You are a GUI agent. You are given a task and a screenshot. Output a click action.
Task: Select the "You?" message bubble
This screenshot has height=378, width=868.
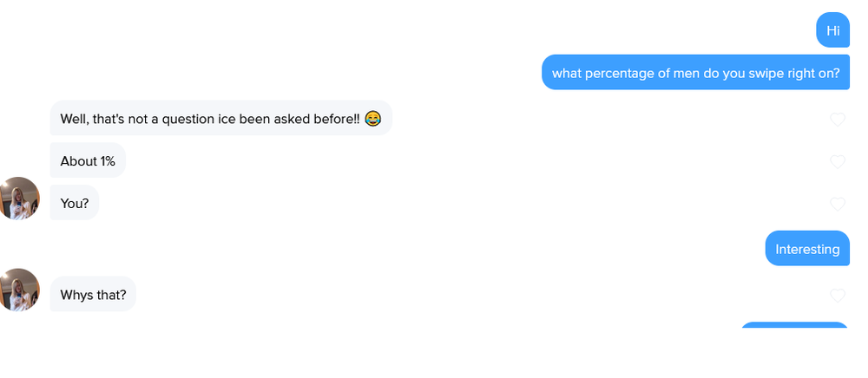pyautogui.click(x=75, y=204)
